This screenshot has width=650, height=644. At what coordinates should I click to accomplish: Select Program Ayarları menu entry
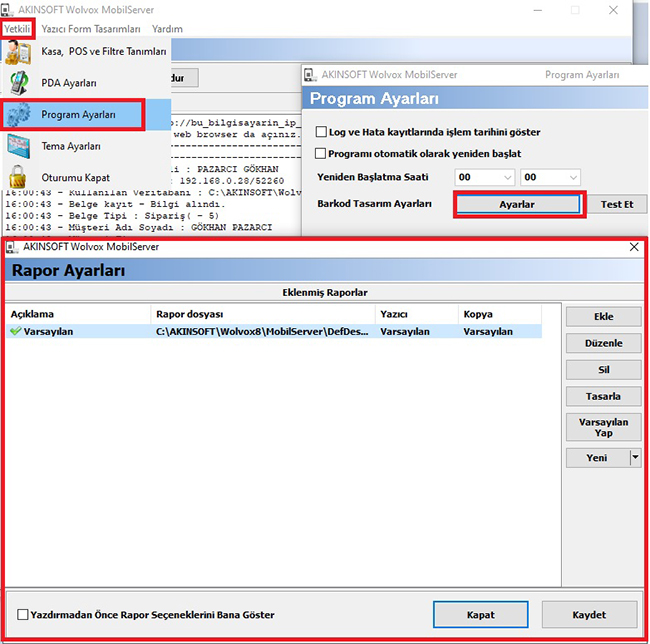click(87, 114)
